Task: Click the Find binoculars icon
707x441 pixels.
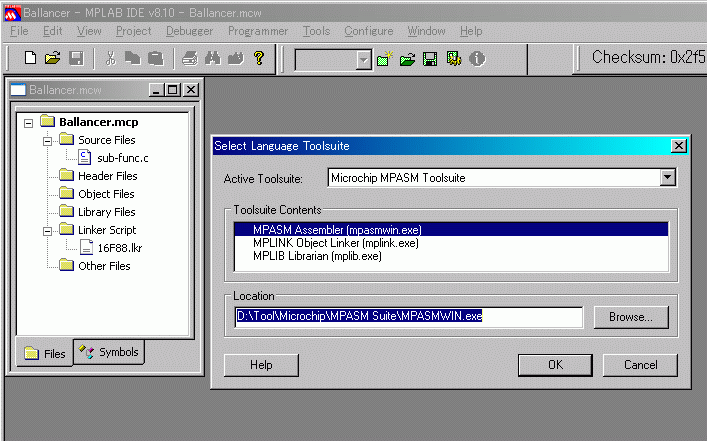Action: [213, 58]
